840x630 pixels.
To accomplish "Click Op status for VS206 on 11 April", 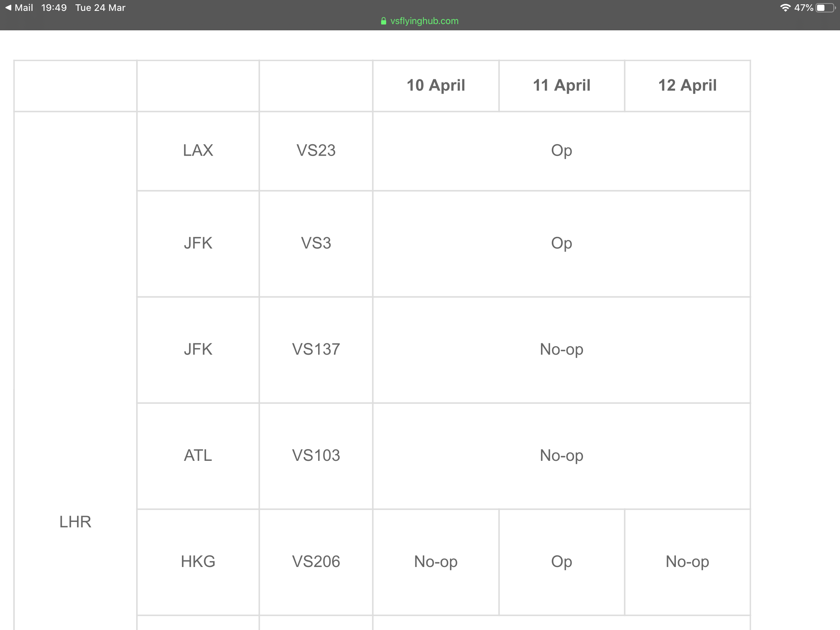I will point(562,562).
